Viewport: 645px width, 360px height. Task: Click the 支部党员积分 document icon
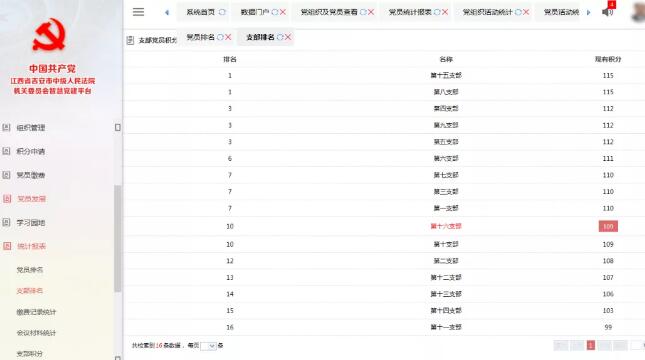130,40
